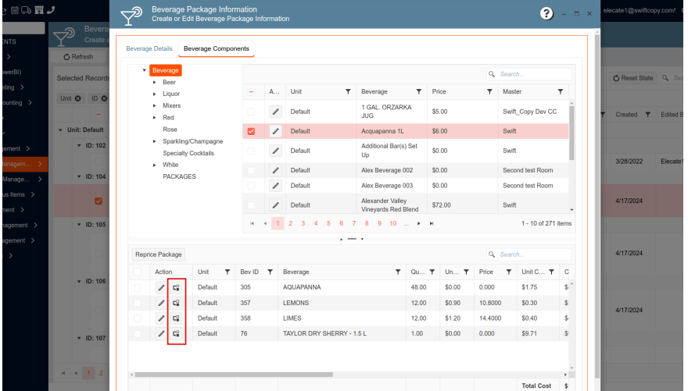The width and height of the screenshot is (688, 391).
Task: Select the PACKAGES category
Action: (x=179, y=176)
